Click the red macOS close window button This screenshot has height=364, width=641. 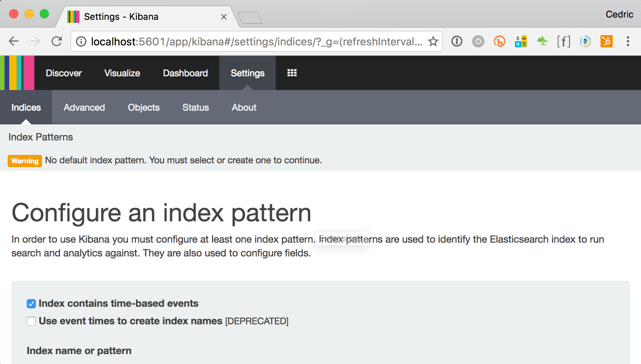click(x=14, y=14)
